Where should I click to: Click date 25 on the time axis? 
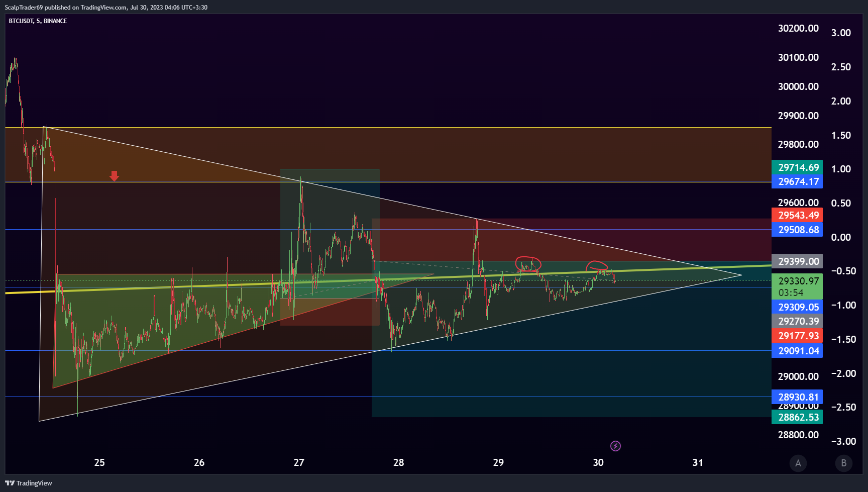click(99, 462)
